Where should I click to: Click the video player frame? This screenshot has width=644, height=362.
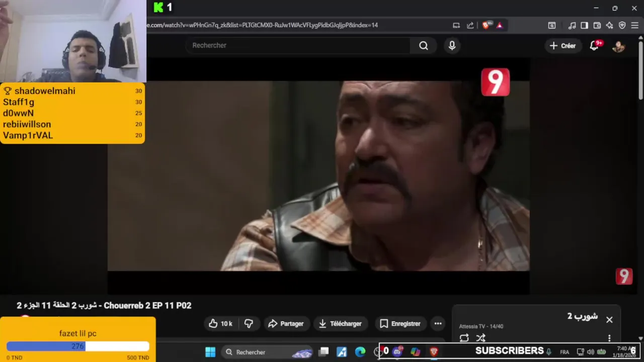[318, 176]
